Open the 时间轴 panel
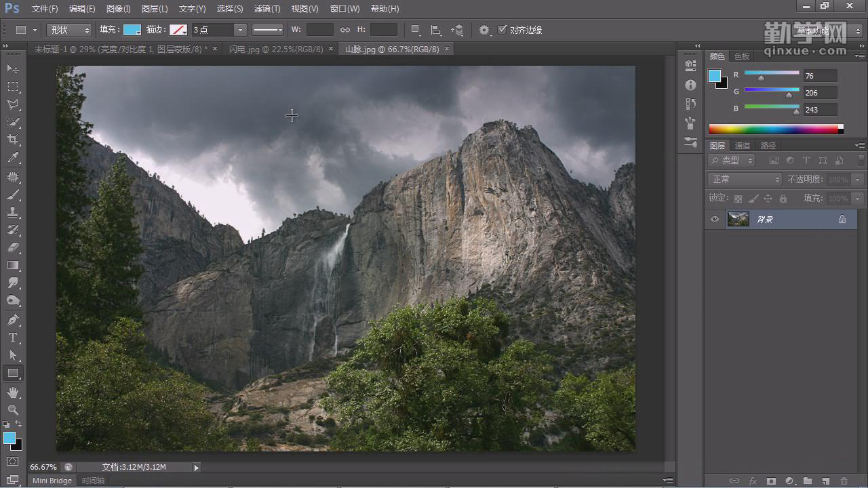 (93, 481)
